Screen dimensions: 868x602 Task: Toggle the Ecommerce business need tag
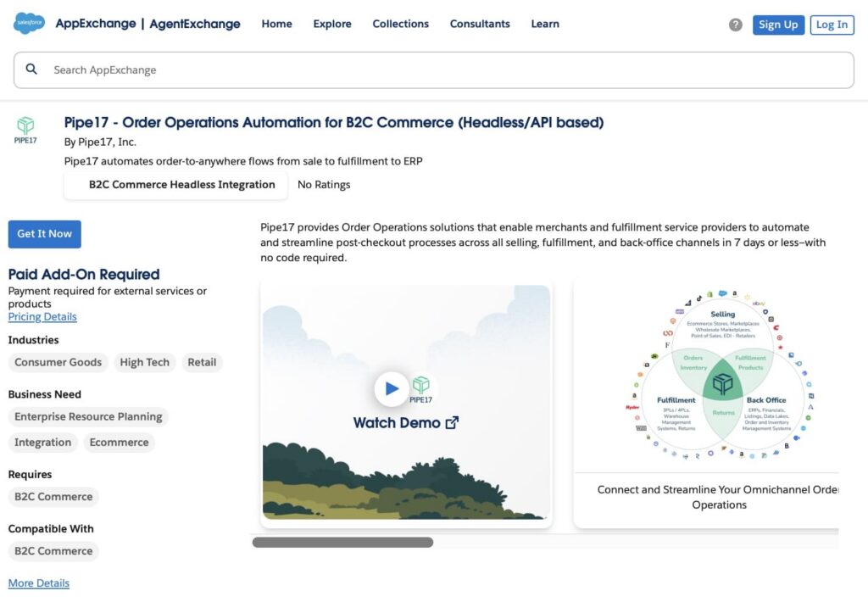coord(119,442)
